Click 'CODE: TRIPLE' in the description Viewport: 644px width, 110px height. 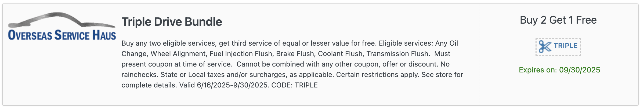pos(294,85)
